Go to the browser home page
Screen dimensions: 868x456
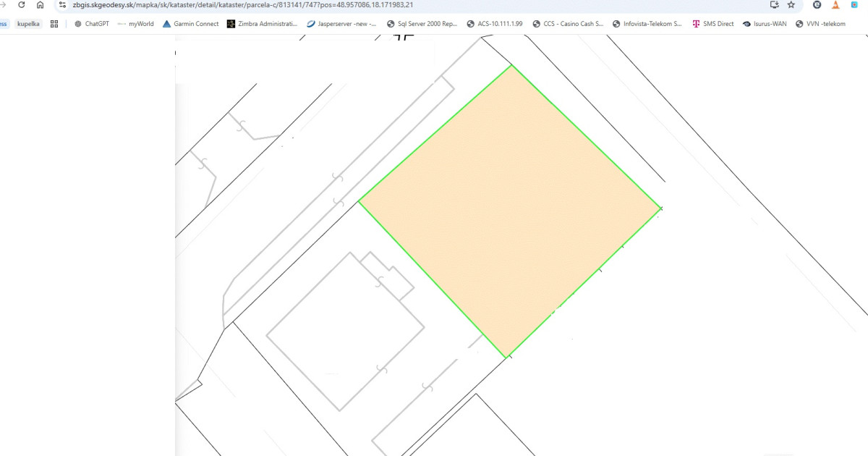tap(41, 4)
